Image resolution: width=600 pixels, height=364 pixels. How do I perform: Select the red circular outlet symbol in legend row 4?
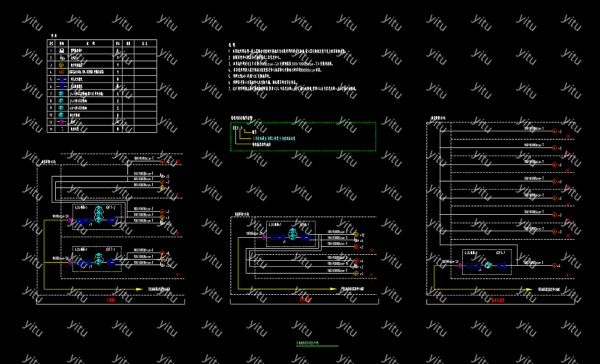tap(61, 72)
